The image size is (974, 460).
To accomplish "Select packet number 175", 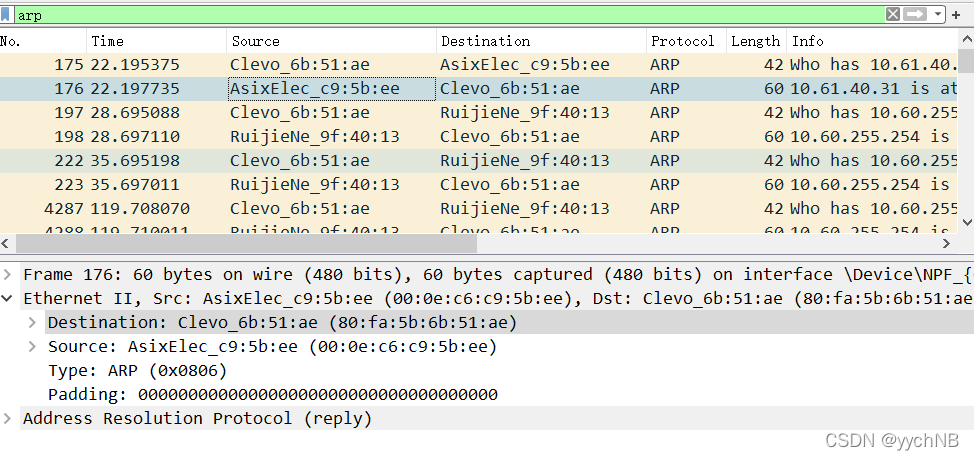I will click(x=69, y=65).
